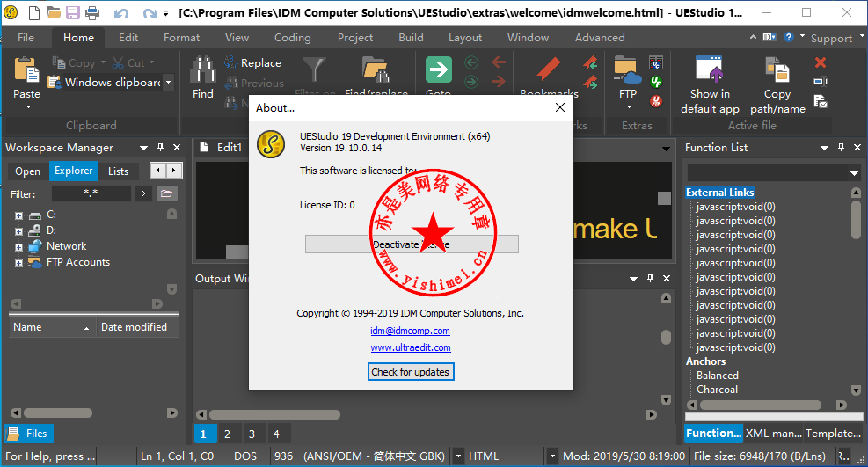Click the blue help question mark icon

tap(789, 37)
